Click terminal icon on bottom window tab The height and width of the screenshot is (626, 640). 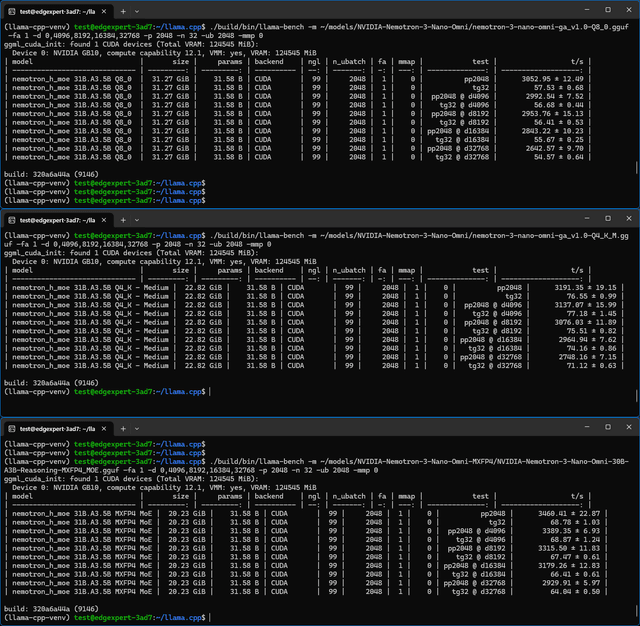point(12,429)
